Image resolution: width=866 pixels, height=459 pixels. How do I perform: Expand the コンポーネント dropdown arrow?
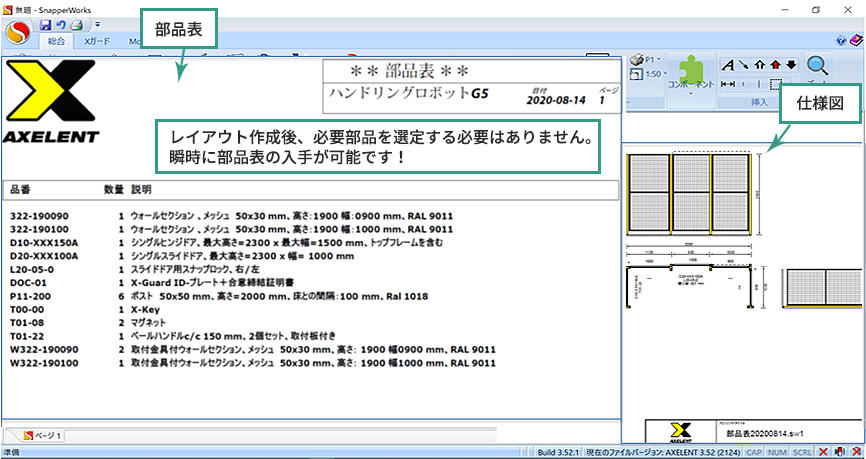pyautogui.click(x=691, y=93)
